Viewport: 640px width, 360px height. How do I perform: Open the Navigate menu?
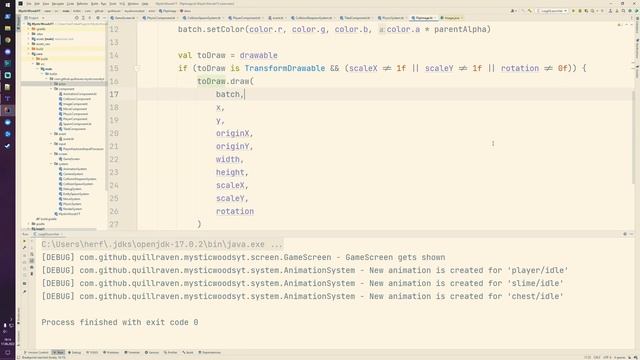(58, 4)
